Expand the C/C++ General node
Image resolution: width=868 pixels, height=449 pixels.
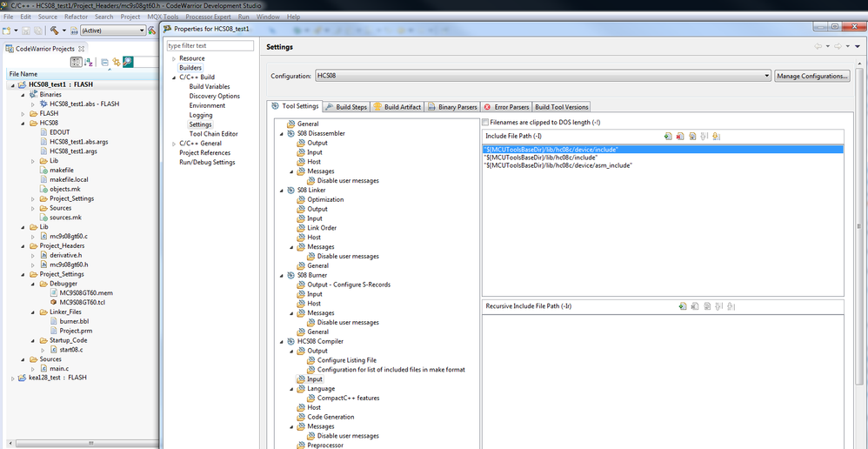tap(174, 144)
